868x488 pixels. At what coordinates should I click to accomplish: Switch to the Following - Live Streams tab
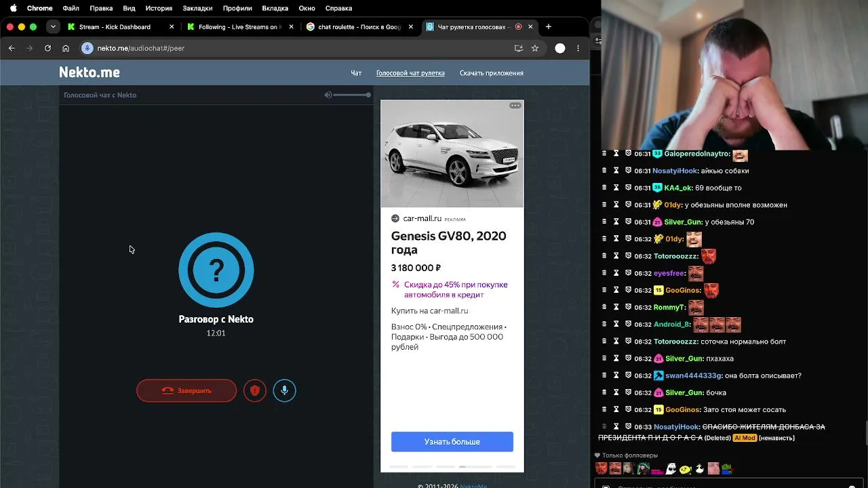(x=238, y=27)
